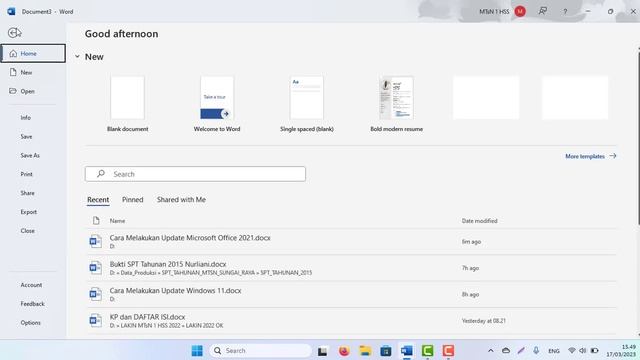
Task: Open KP dan DAFTAR ISI.docx
Action: (x=351, y=320)
